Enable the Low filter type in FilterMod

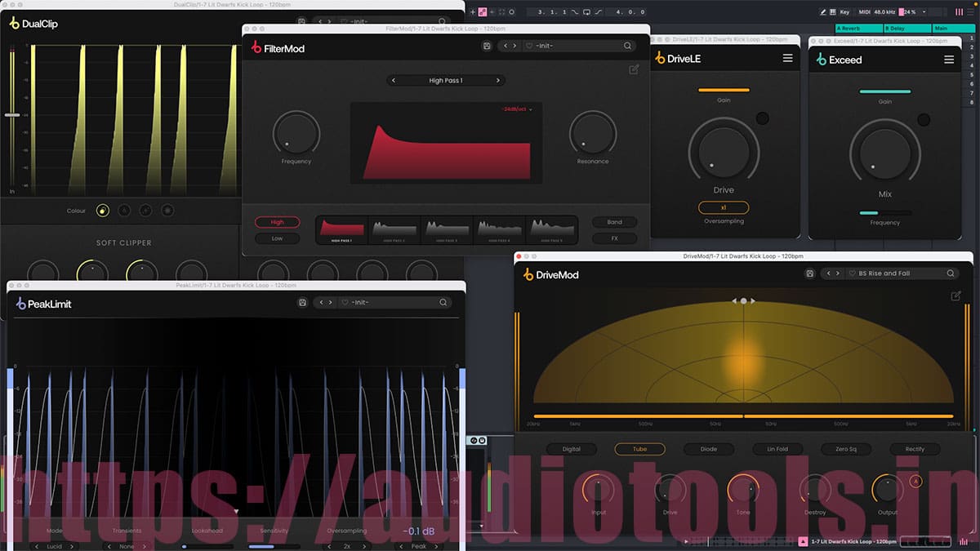(x=278, y=238)
